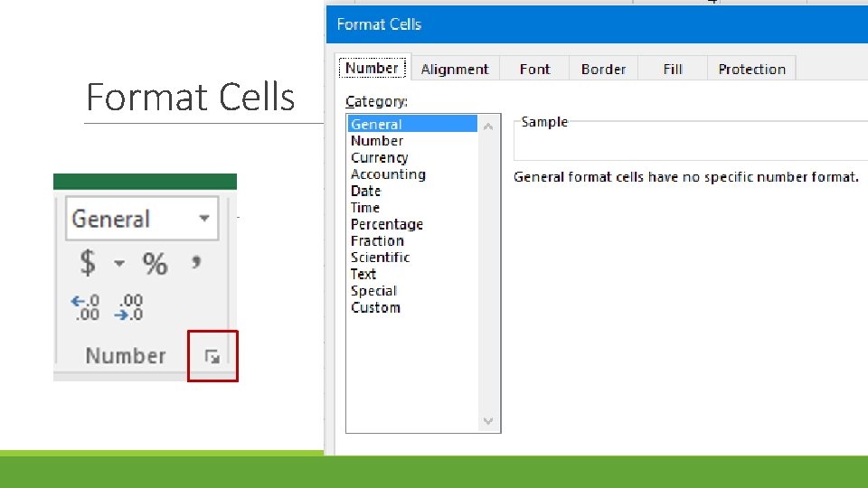Apply Percent Style with the % icon

point(155,263)
